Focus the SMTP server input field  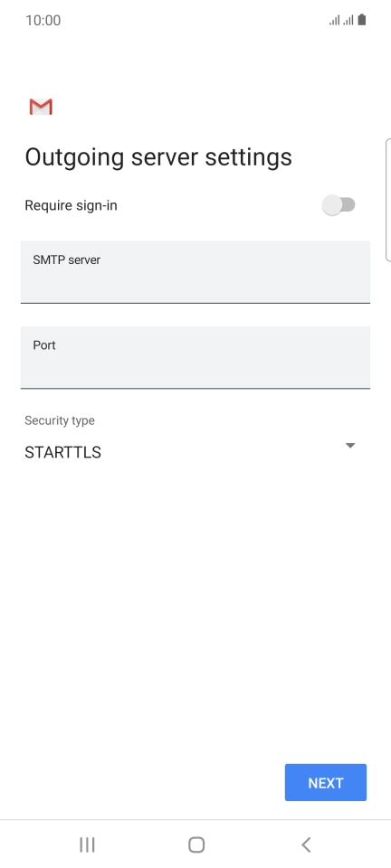click(x=195, y=272)
